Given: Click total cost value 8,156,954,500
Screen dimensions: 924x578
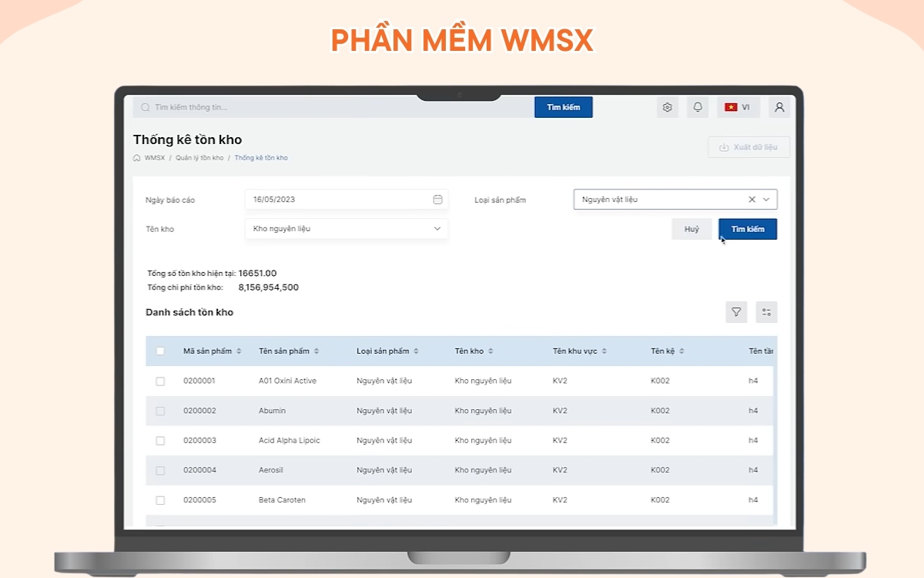Looking at the screenshot, I should (x=268, y=287).
